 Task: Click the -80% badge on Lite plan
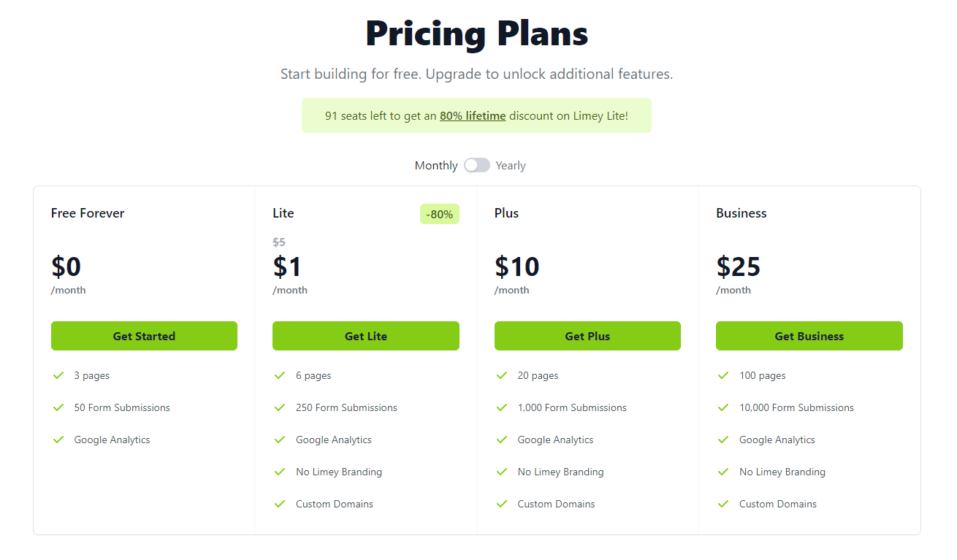tap(440, 214)
